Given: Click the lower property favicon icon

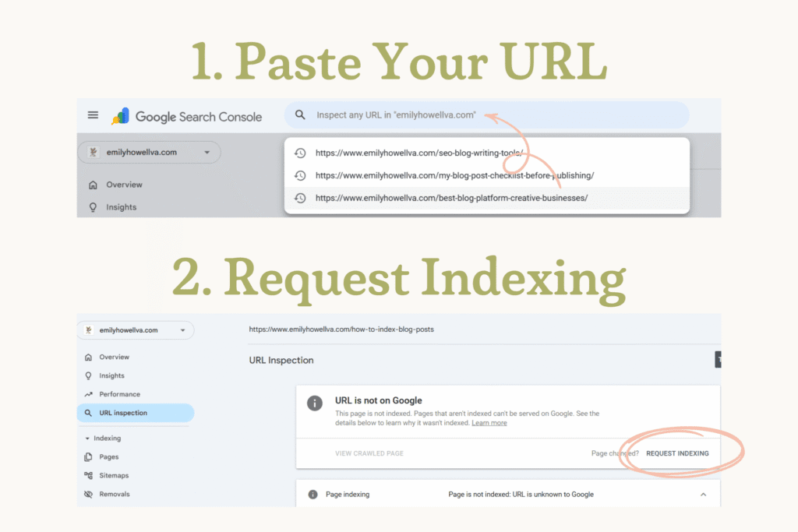Looking at the screenshot, I should pos(89,330).
